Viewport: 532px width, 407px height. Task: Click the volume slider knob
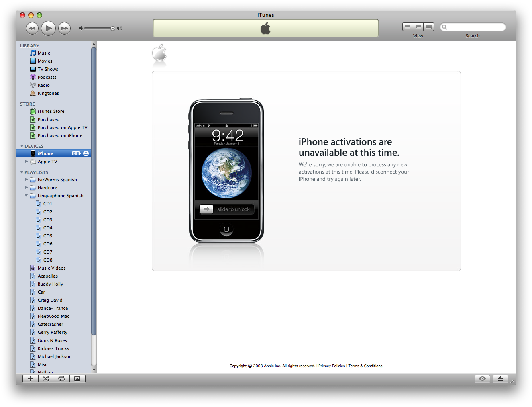point(113,28)
